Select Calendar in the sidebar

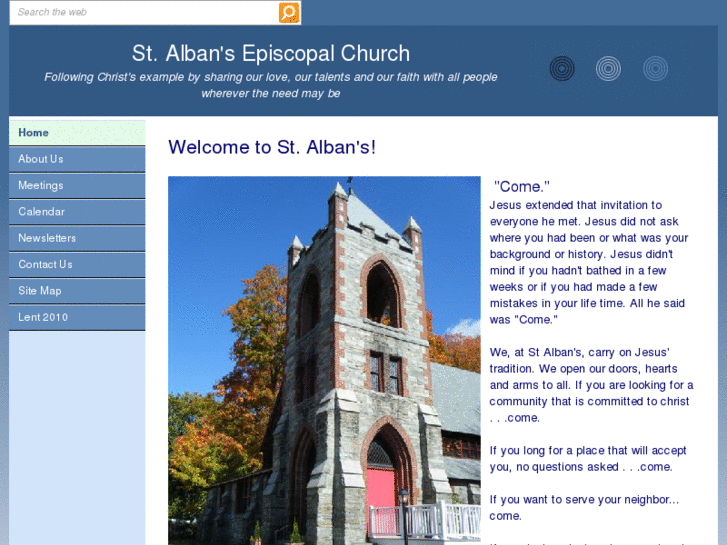tap(77, 212)
